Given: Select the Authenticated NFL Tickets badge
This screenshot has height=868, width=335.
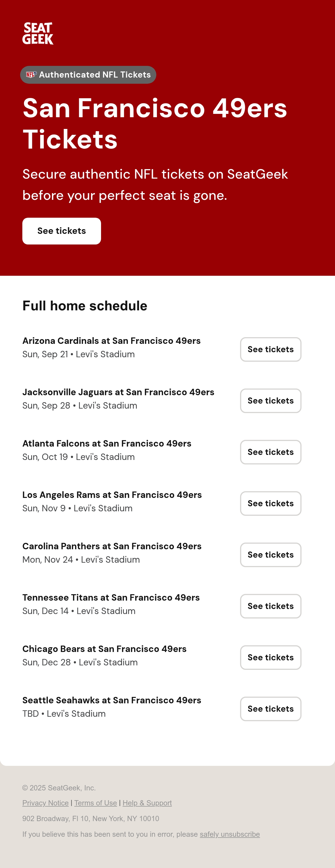Looking at the screenshot, I should 88,75.
